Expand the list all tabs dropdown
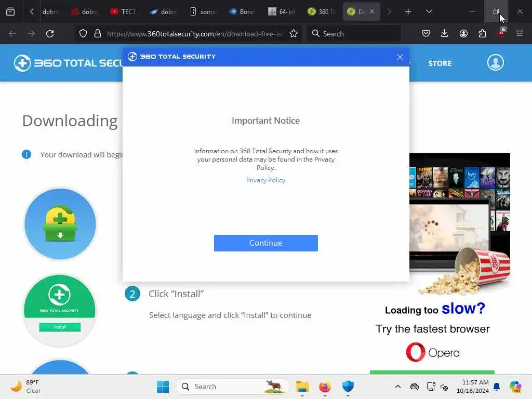The height and width of the screenshot is (399, 532). (429, 11)
